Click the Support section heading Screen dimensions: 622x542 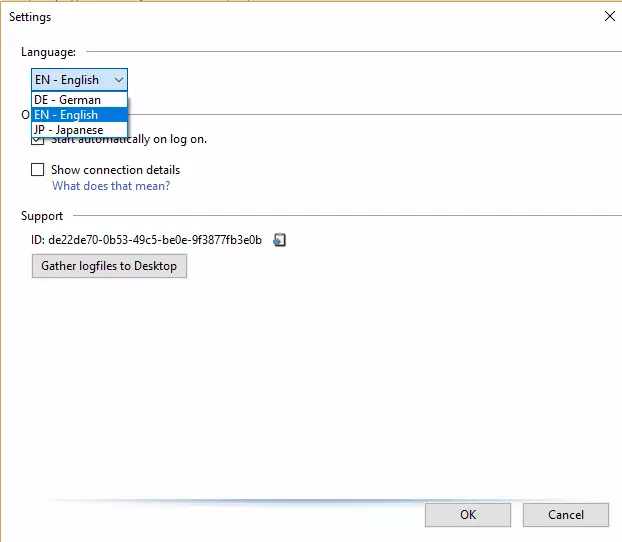pyautogui.click(x=42, y=216)
